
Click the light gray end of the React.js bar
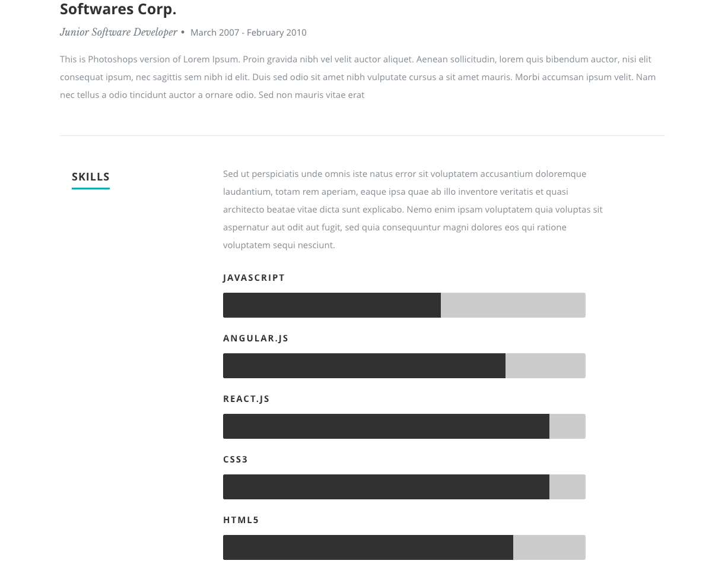pos(567,426)
